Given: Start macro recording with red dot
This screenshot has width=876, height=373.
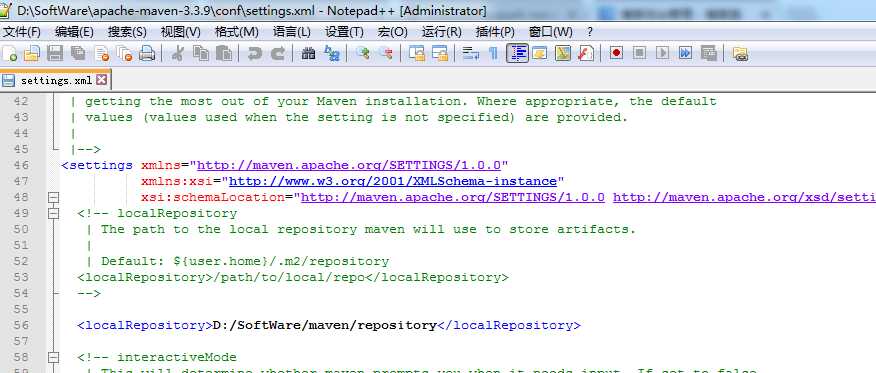Looking at the screenshot, I should (616, 54).
